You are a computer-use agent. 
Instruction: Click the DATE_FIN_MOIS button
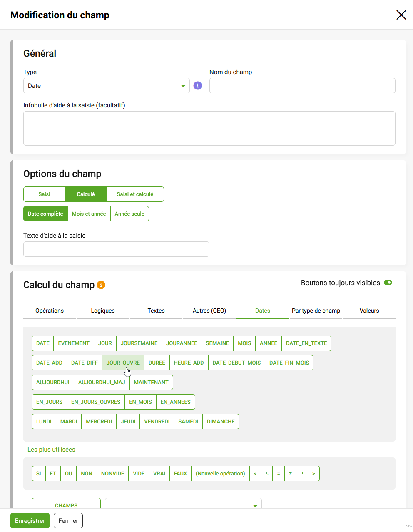[289, 363]
